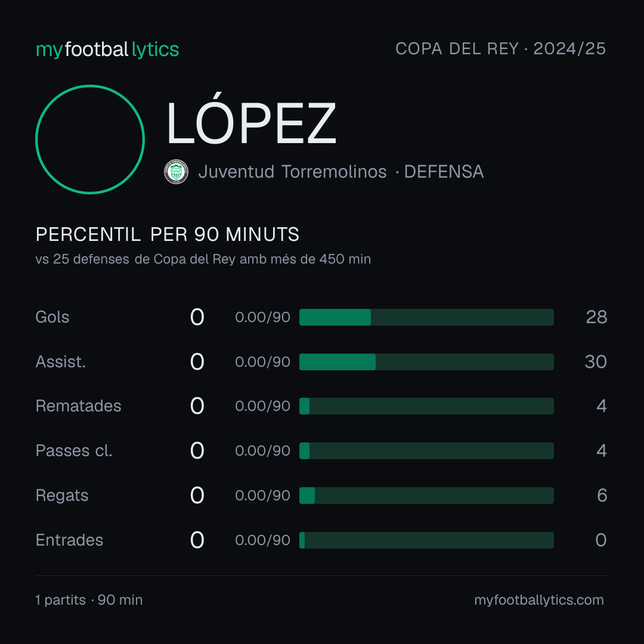Click the Copa del Rey 2024/25 label

click(x=500, y=49)
